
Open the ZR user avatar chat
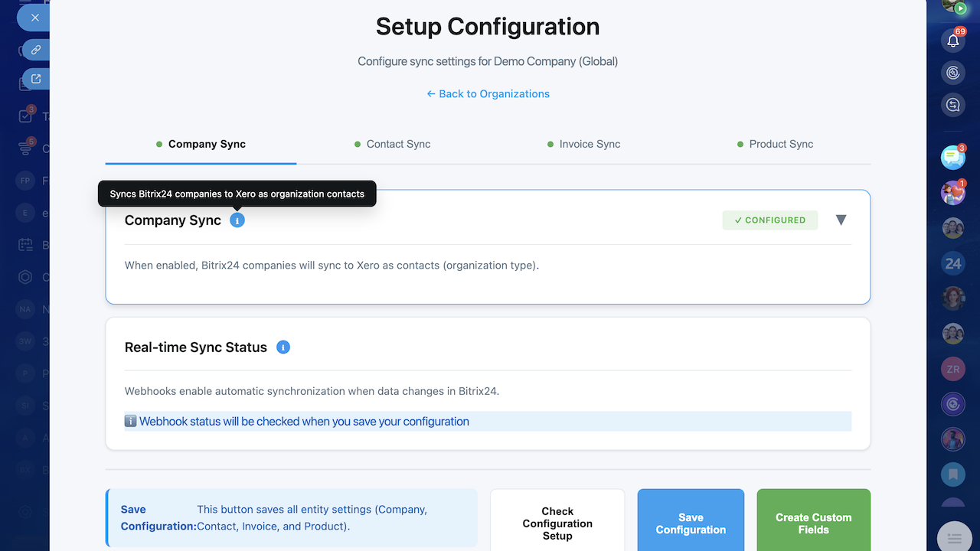953,369
